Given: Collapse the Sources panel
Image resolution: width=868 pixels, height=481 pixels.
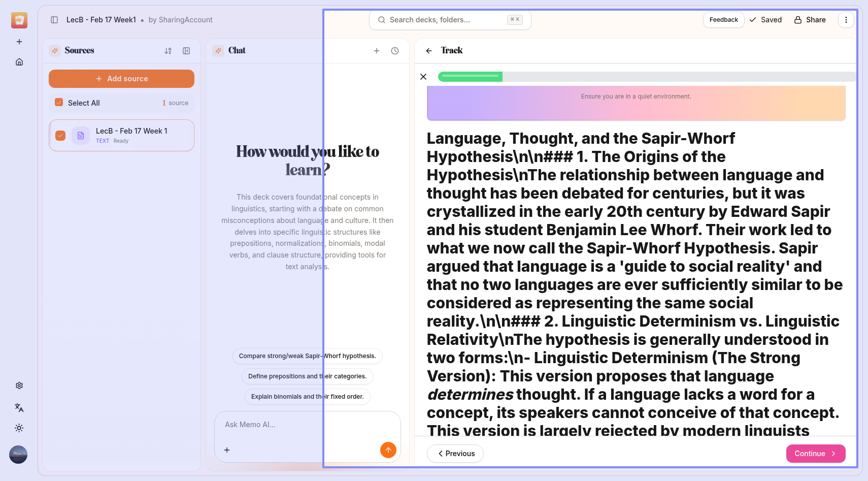Looking at the screenshot, I should click(x=186, y=51).
